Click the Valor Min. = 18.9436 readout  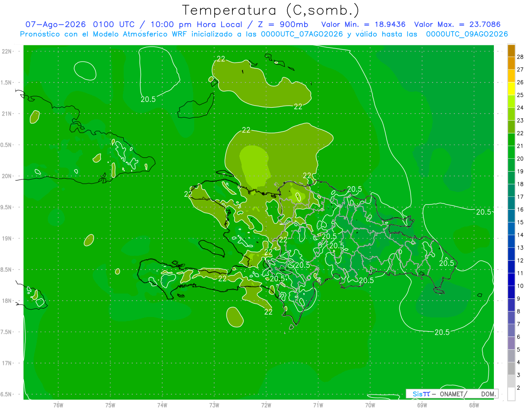(363, 24)
